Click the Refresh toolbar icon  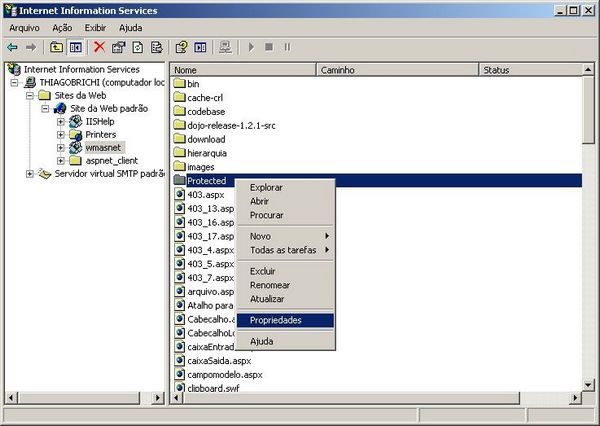(138, 47)
